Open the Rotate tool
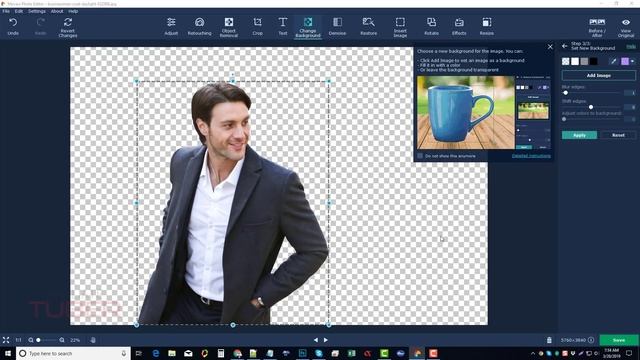Viewport: 640px width, 360px height. click(431, 27)
